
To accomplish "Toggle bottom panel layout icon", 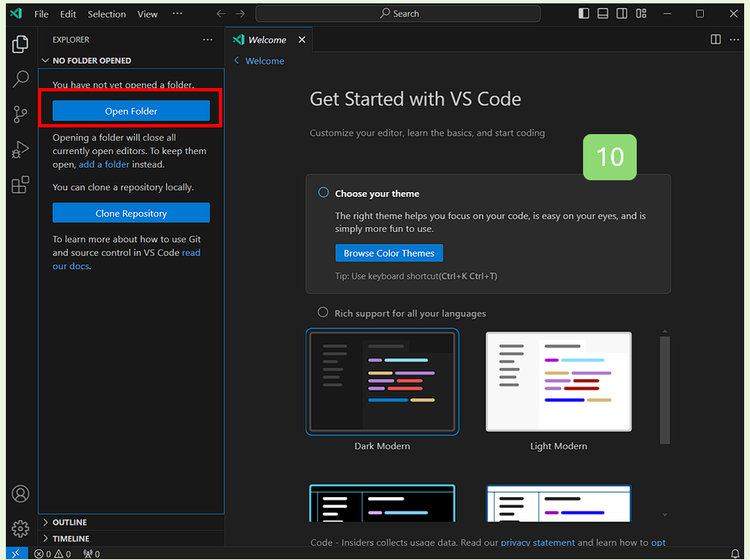I will (602, 13).
